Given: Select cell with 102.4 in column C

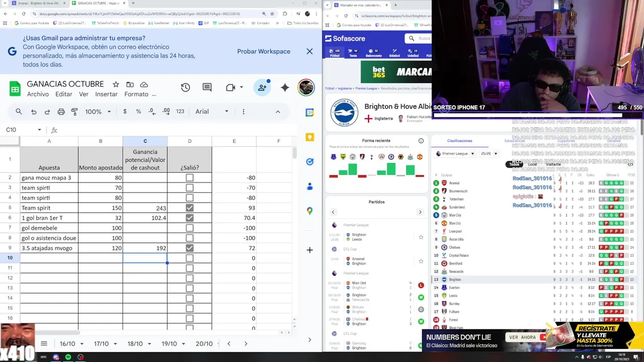Looking at the screenshot, I should (x=145, y=218).
